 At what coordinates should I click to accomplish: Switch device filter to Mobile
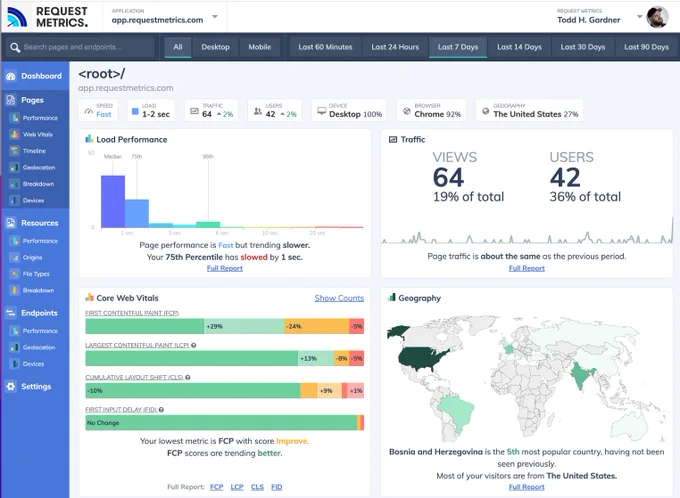point(259,47)
